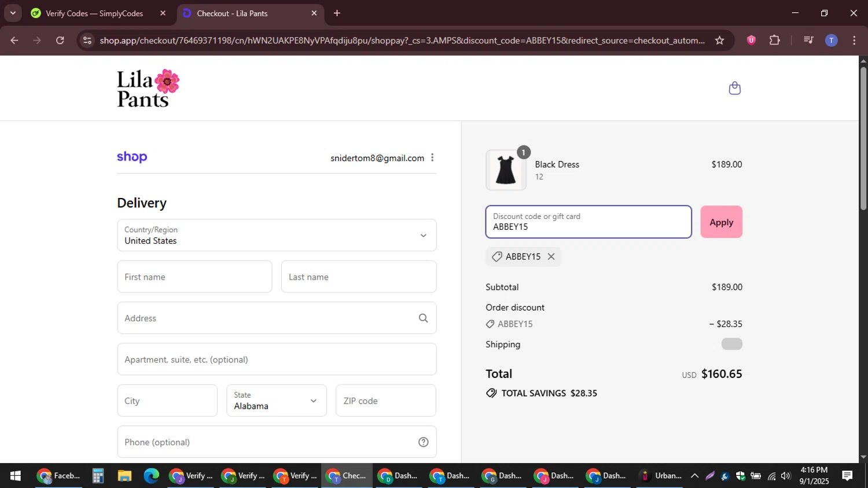Click the Phone (optional) field
The height and width of the screenshot is (488, 868).
coord(277,442)
